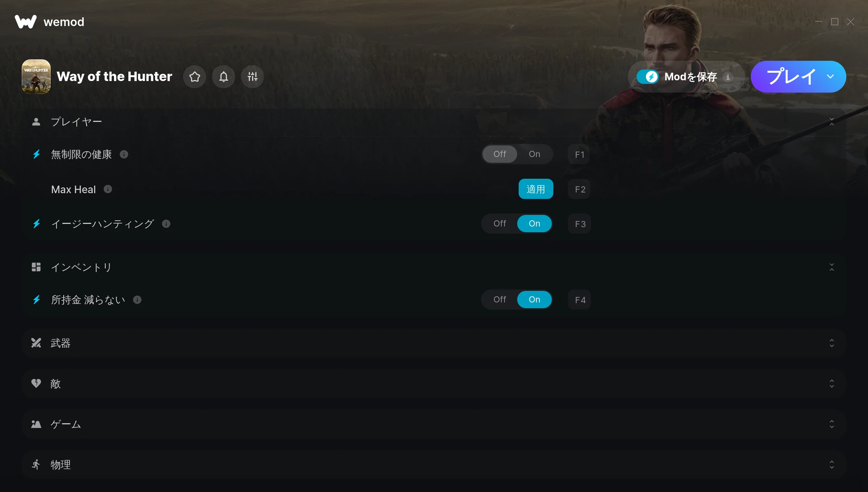Viewport: 868px width, 492px height.
Task: Click info icon next to 無制限の健康
Action: click(x=124, y=154)
